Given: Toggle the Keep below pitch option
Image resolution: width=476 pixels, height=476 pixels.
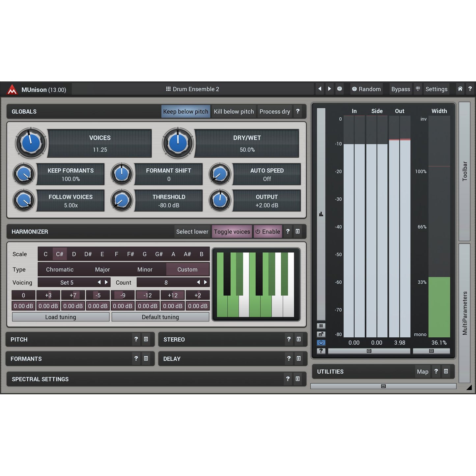Looking at the screenshot, I should click(185, 112).
